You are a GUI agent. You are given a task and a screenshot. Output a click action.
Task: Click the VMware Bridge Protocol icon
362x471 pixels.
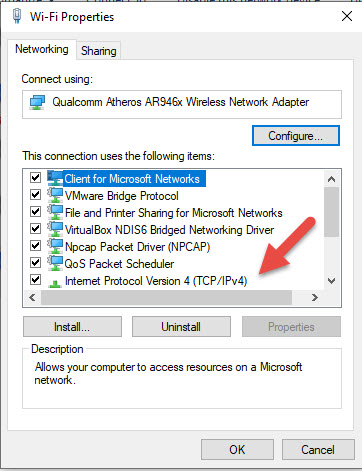coord(55,195)
